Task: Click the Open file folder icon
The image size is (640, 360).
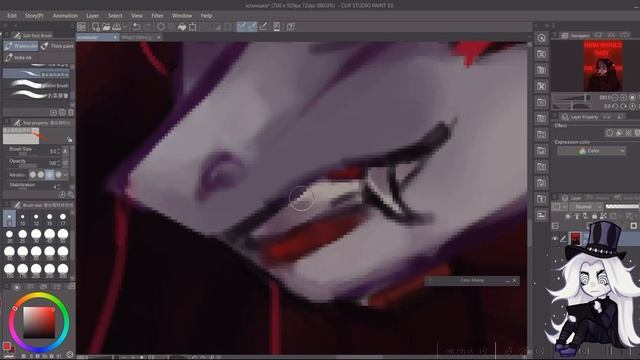Action: [106, 27]
